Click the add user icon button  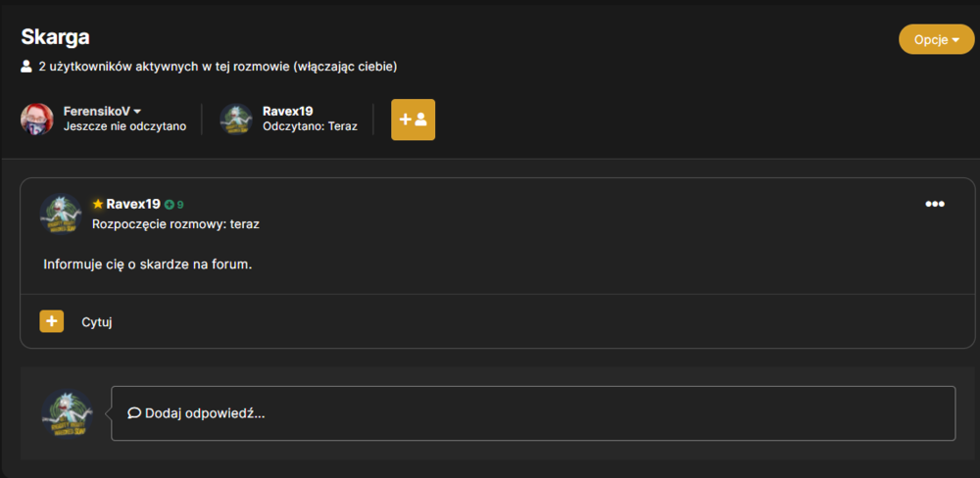point(414,119)
